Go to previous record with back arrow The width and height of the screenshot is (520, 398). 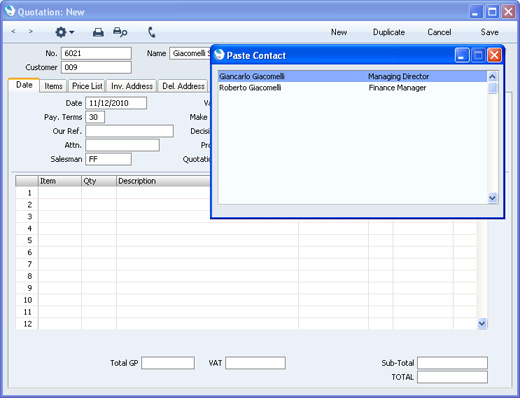tap(13, 31)
